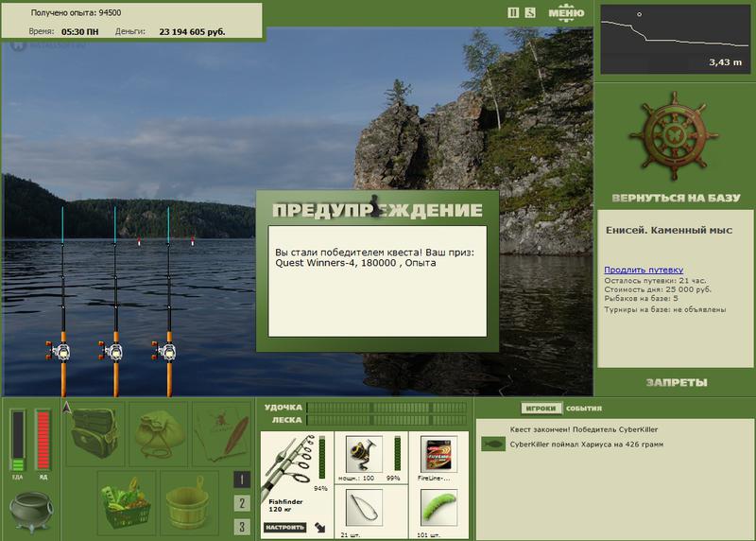Image resolution: width=756 pixels, height=541 pixels.
Task: Click 'Енисей. Каменный мыс' location name
Action: point(669,230)
